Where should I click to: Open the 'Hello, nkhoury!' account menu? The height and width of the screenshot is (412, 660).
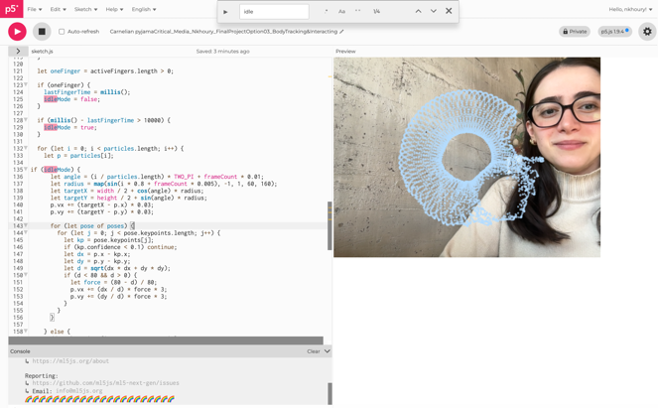pos(630,9)
